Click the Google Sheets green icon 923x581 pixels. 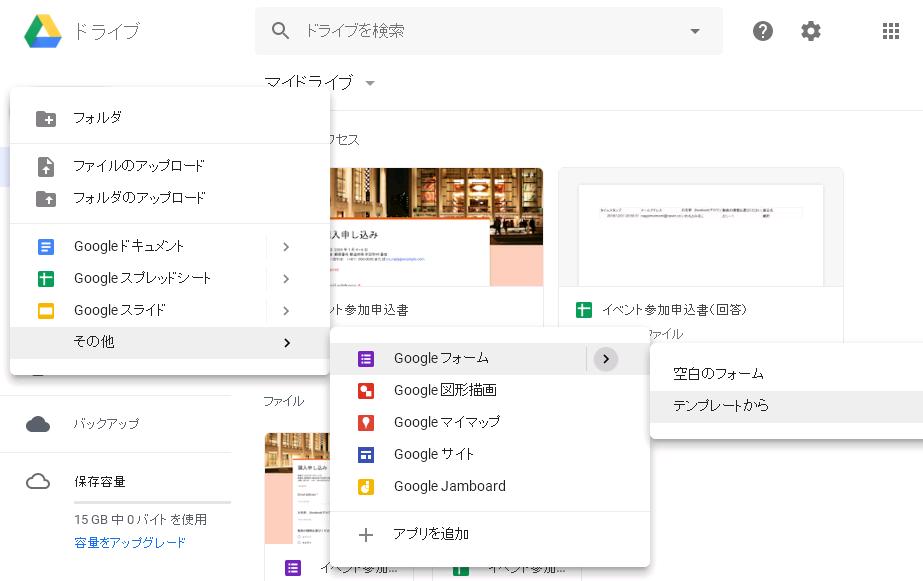point(46,278)
